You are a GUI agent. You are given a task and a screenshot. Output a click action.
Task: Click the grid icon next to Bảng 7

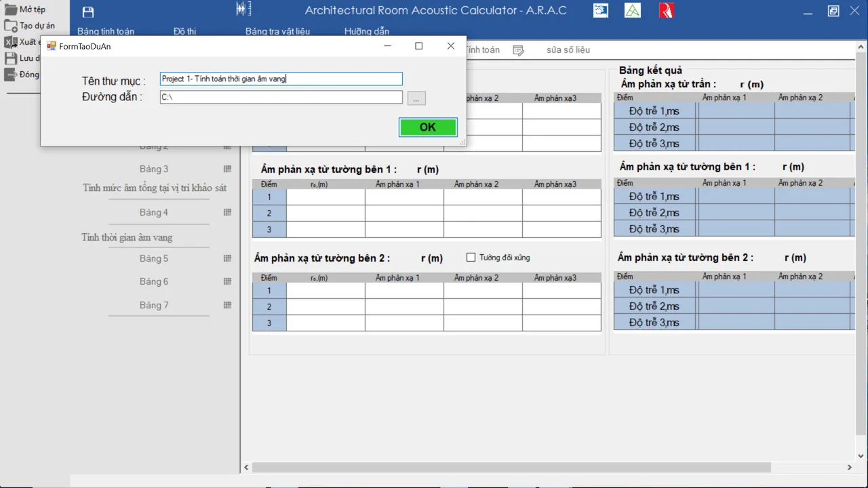(x=228, y=305)
